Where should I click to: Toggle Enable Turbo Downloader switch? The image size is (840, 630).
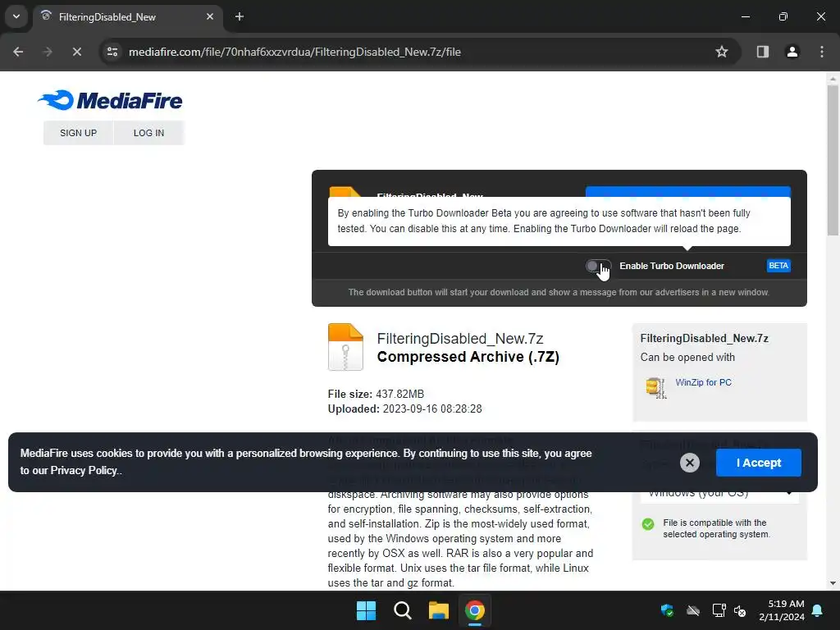click(598, 266)
